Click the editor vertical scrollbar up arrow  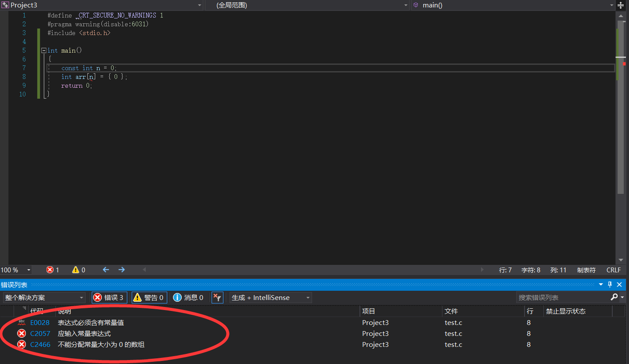[x=621, y=15]
